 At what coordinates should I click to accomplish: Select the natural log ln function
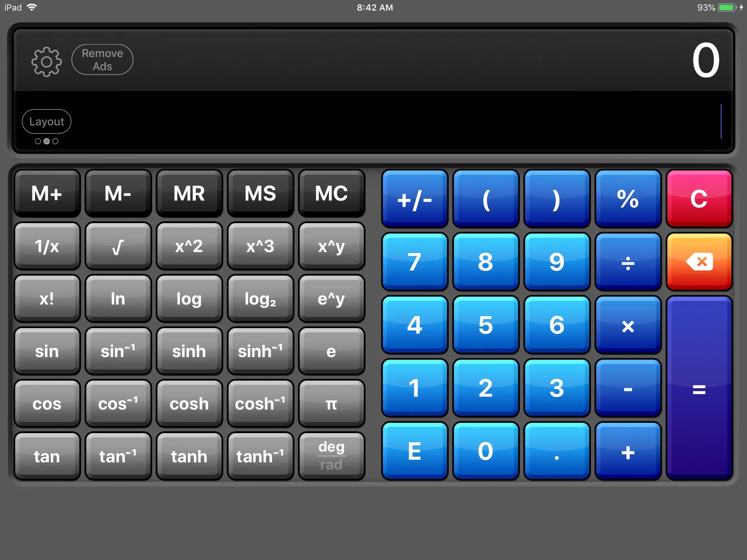pyautogui.click(x=118, y=299)
